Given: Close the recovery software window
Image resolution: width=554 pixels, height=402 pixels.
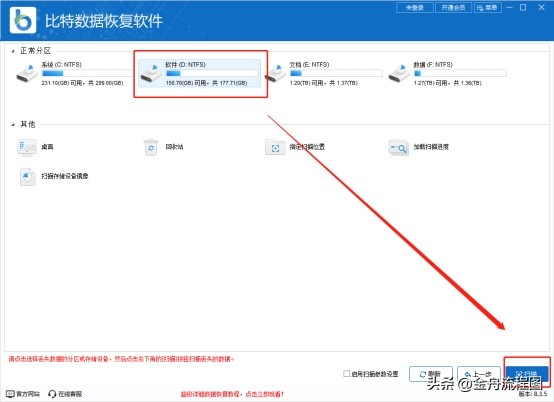Looking at the screenshot, I should 541,7.
